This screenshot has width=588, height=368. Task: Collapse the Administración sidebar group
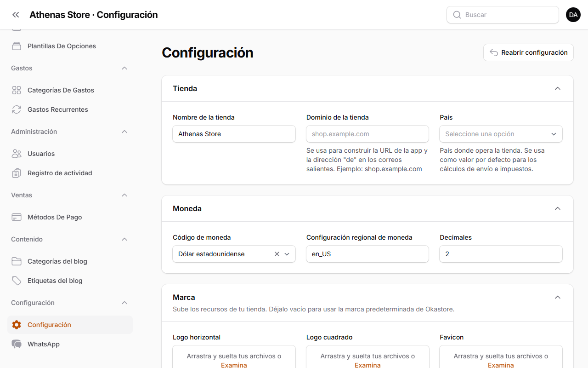(x=124, y=132)
